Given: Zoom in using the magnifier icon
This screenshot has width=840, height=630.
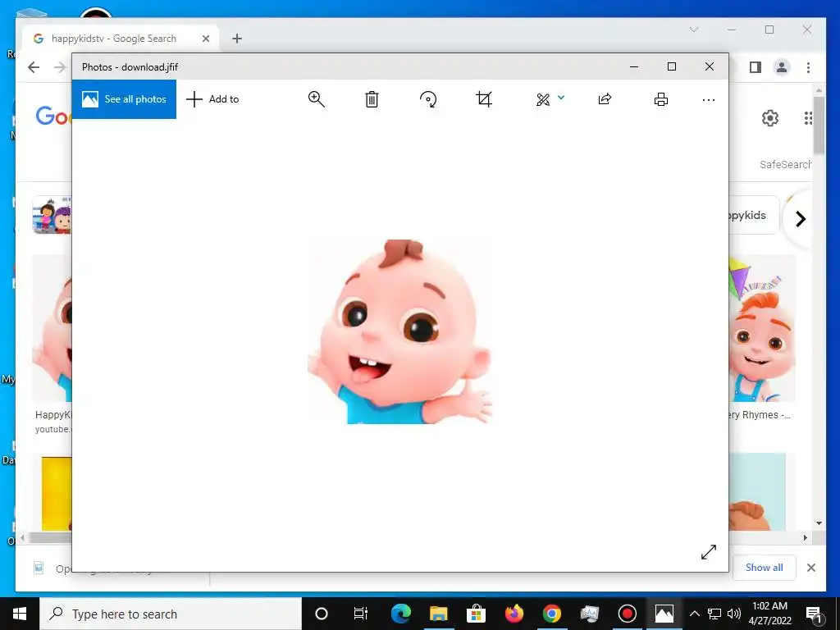Looking at the screenshot, I should click(x=316, y=99).
